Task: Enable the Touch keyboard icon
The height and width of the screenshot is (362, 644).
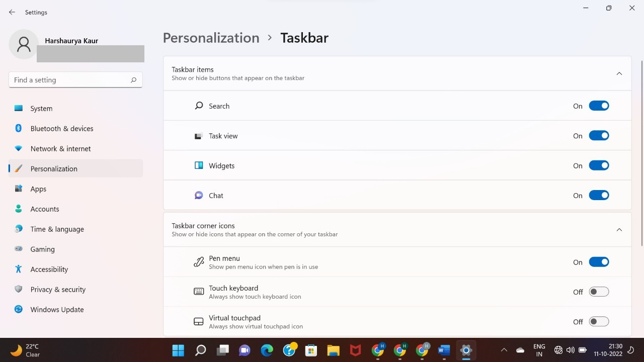Action: 599,292
